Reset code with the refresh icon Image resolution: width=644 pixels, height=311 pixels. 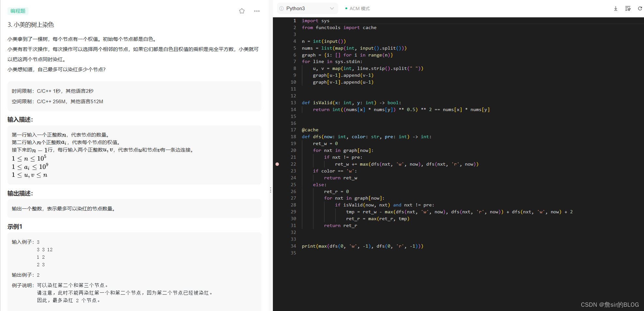click(x=640, y=8)
